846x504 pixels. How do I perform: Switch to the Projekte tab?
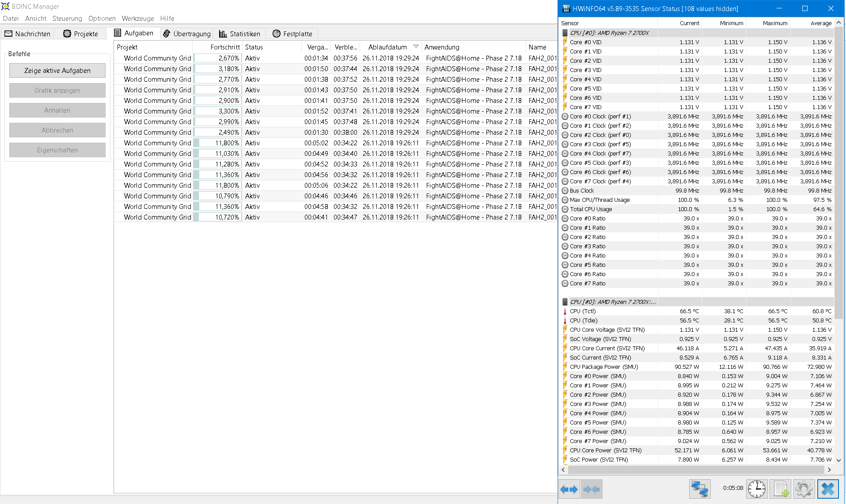[x=80, y=34]
